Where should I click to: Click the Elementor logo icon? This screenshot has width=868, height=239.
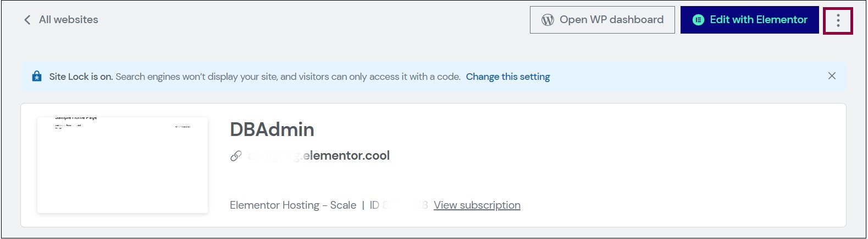click(698, 20)
